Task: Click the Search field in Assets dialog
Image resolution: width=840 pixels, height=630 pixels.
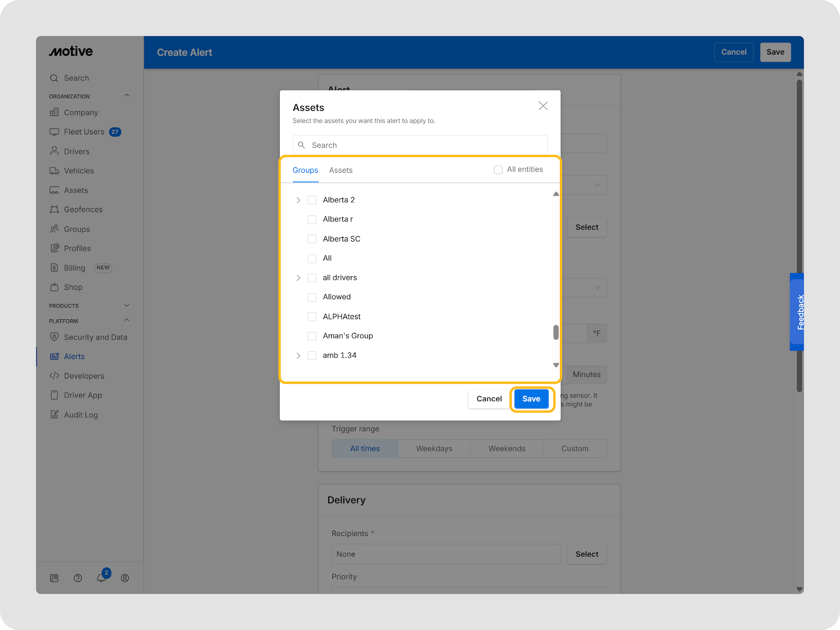Action: point(420,145)
